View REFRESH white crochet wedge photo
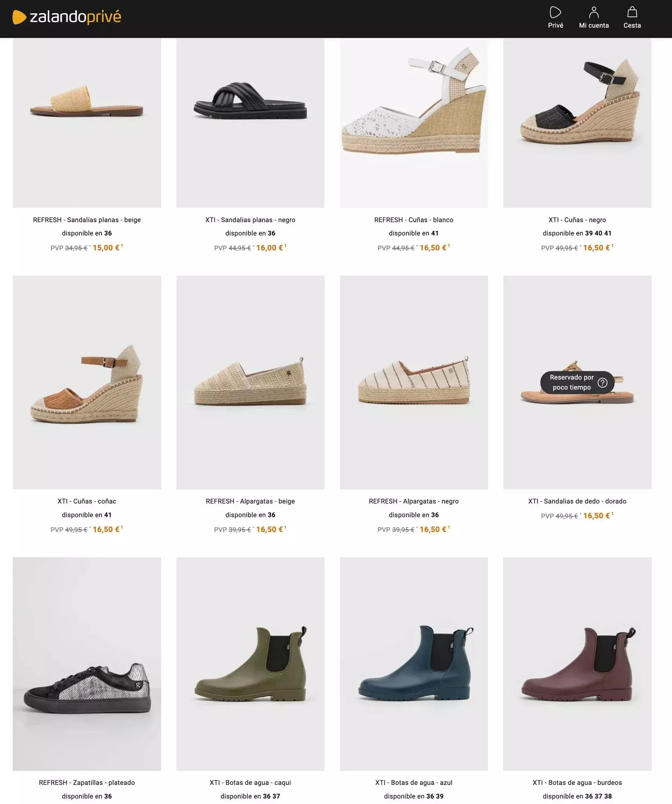Screen dimensions: 672x804 (x=414, y=123)
